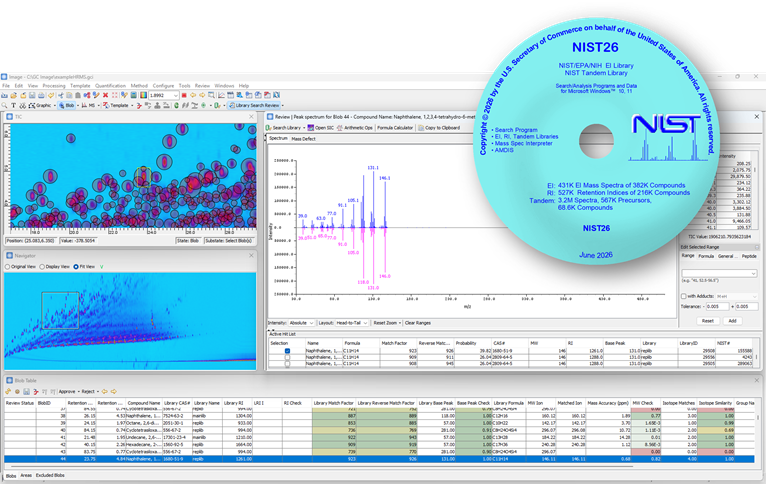The width and height of the screenshot is (766, 484).
Task: Click Open SIC button
Action: click(x=320, y=127)
